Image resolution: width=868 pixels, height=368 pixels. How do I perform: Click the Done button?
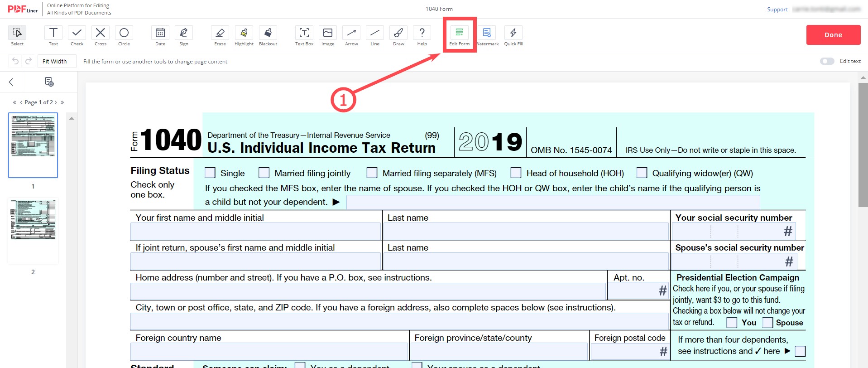(833, 35)
